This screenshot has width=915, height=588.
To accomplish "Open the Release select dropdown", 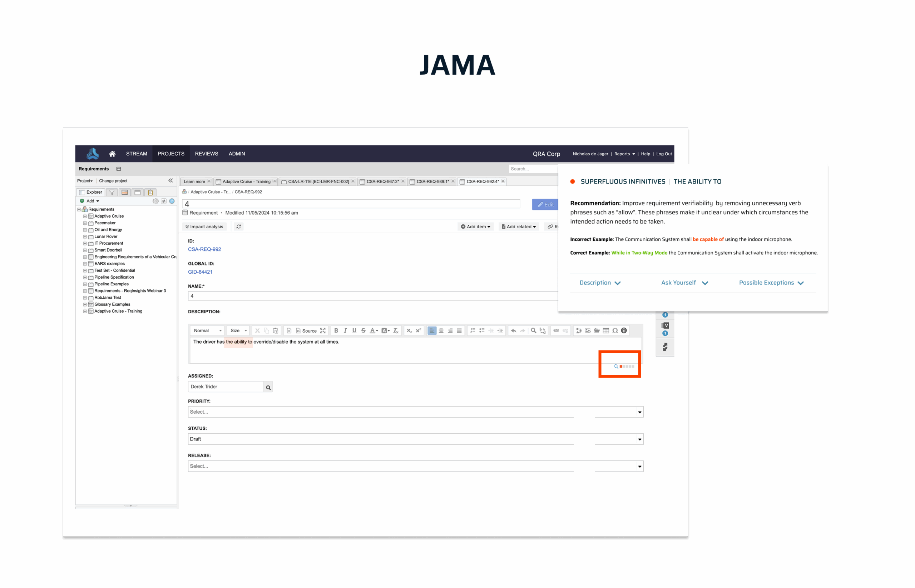I will pos(416,466).
